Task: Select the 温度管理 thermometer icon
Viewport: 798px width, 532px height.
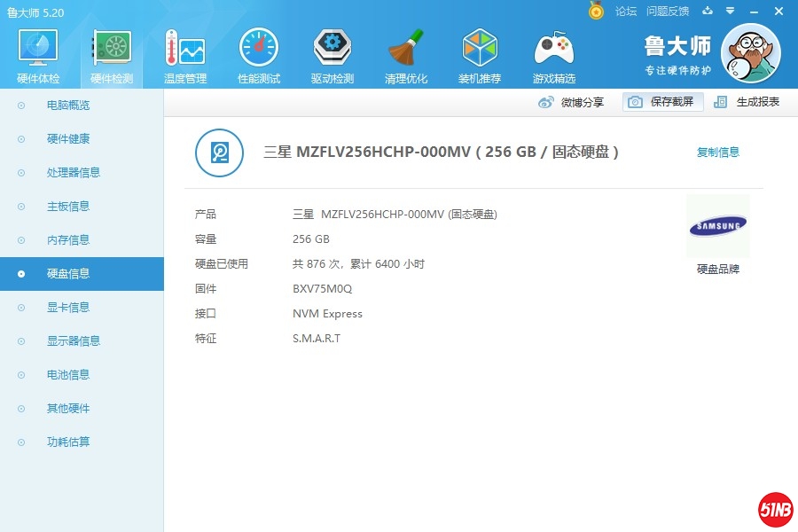Action: 185,51
